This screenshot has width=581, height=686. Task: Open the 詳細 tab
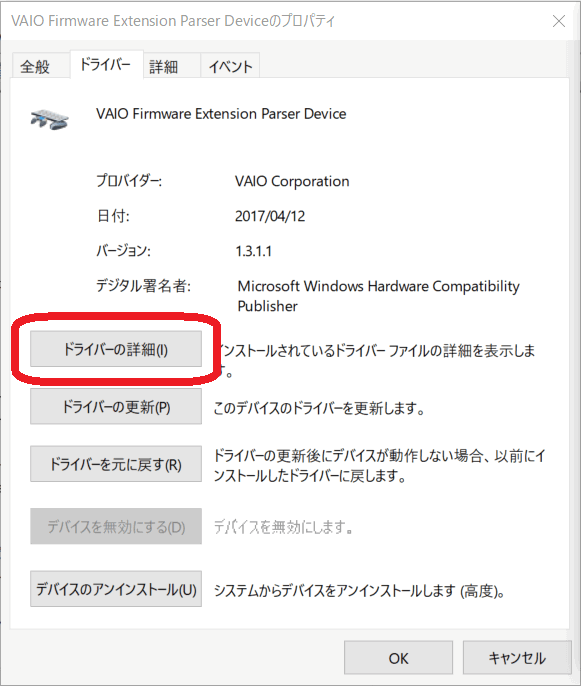tap(172, 66)
